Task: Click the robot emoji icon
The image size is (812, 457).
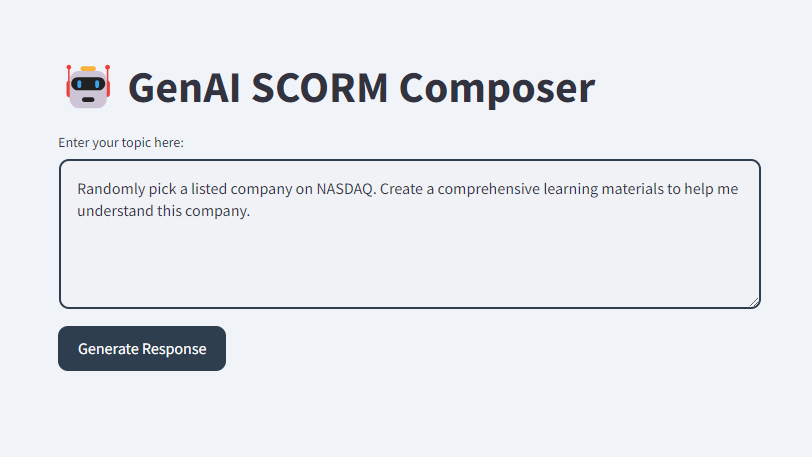Action: pos(88,87)
